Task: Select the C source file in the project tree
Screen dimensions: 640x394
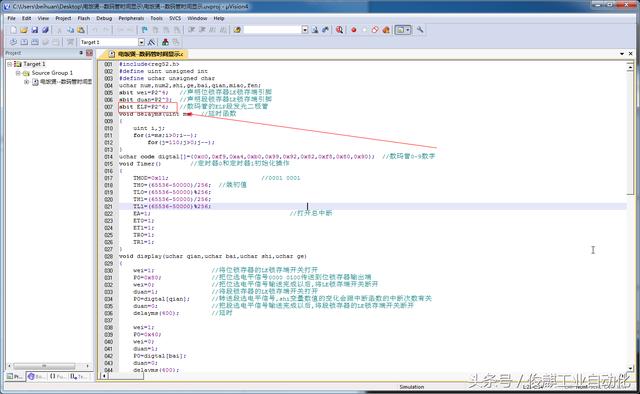Action: [66, 82]
